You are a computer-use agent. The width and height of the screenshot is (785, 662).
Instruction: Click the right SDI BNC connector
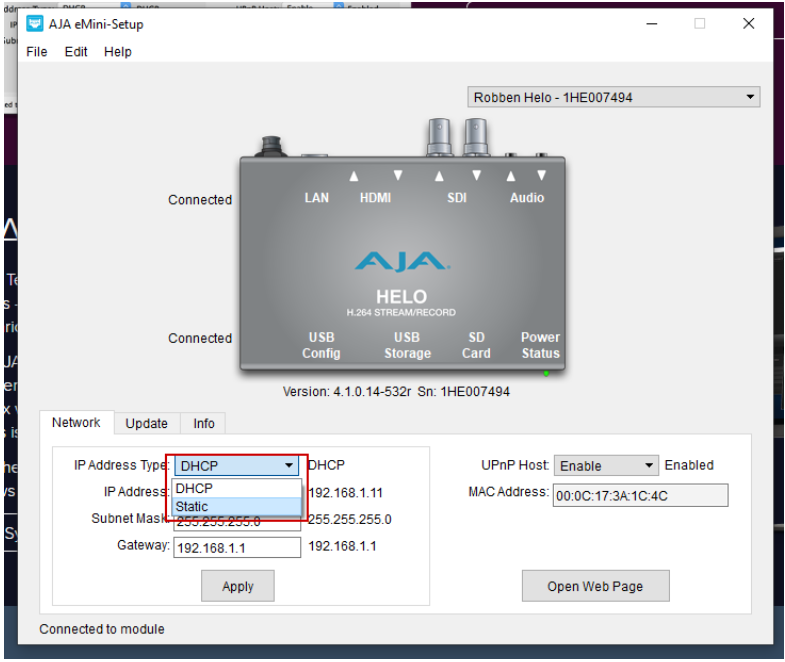[476, 137]
